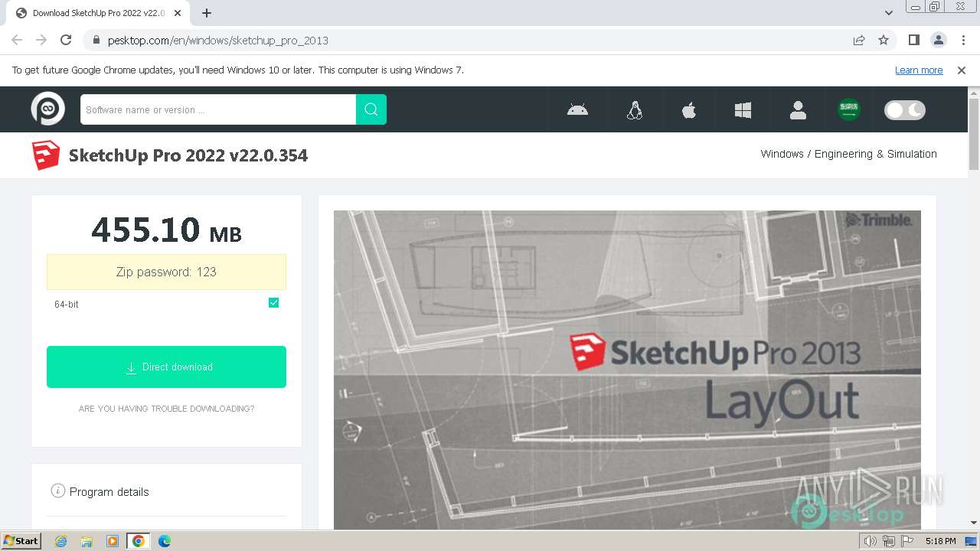This screenshot has width=980, height=551.
Task: Open the Apple macOS category icon
Action: click(689, 110)
